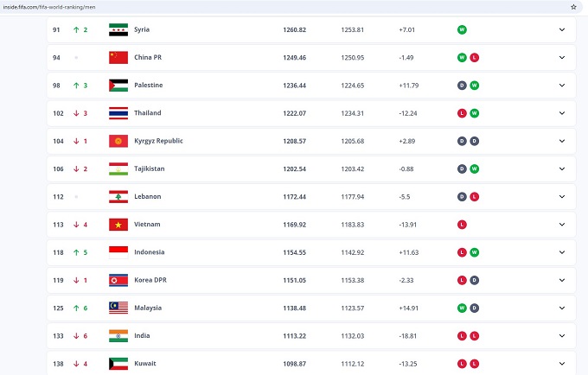588x375 pixels.
Task: Click the Vietnam flag icon
Action: pos(118,225)
